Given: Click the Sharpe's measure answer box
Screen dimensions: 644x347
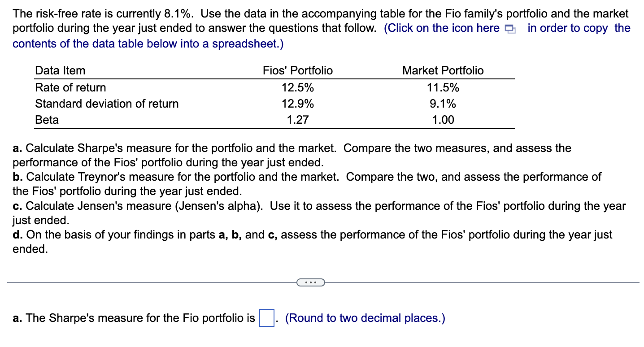Looking at the screenshot, I should click(265, 317).
